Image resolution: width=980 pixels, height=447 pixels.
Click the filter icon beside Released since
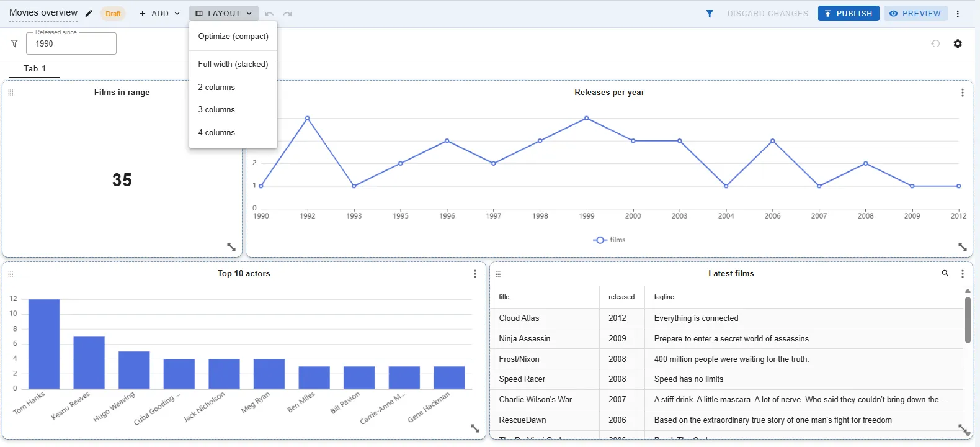click(14, 43)
